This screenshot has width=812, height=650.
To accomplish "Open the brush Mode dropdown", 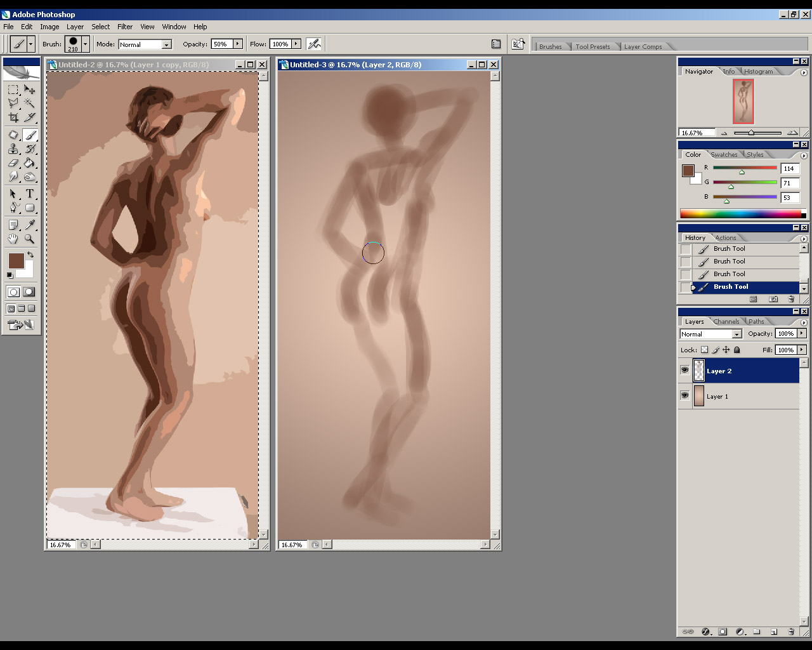I will coord(166,44).
